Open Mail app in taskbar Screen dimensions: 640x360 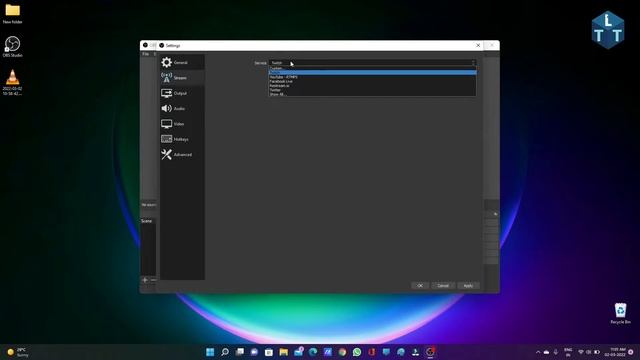coord(298,352)
